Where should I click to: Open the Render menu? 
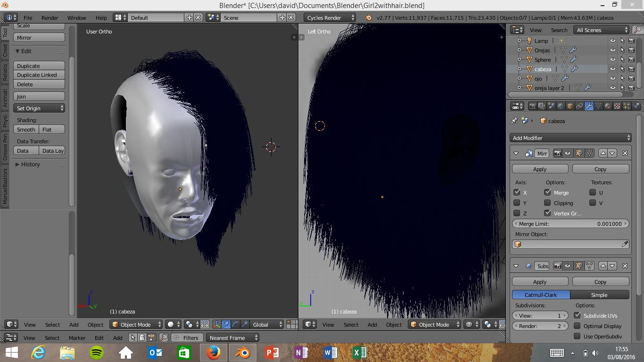click(x=50, y=18)
